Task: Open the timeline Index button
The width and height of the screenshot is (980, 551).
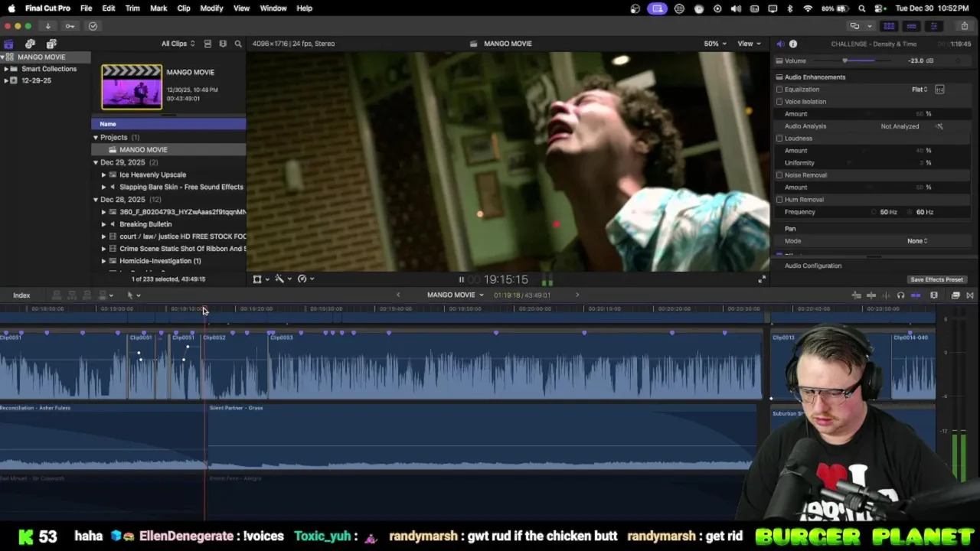Action: [x=21, y=295]
